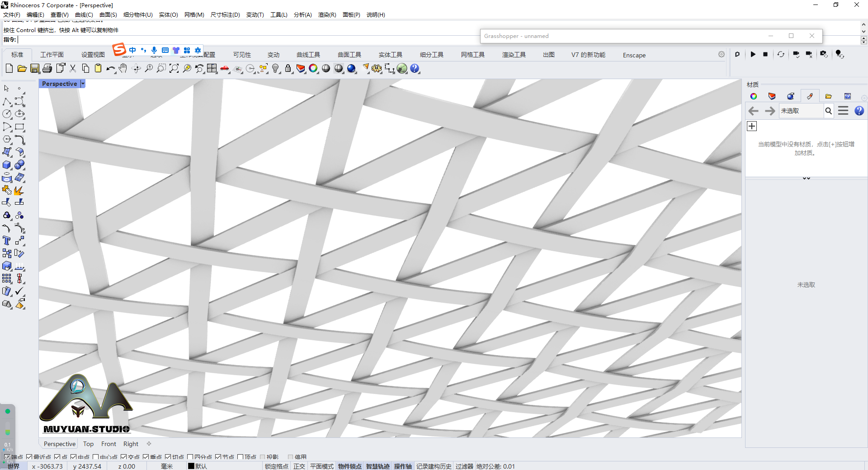Screen dimensions: 868x470
Task: Switch to the 曲面工具 toolbar tab
Action: 349,55
